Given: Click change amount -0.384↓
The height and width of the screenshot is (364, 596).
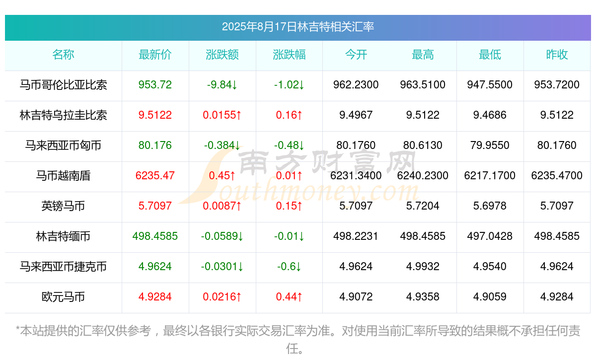Looking at the screenshot, I should 222,146.
